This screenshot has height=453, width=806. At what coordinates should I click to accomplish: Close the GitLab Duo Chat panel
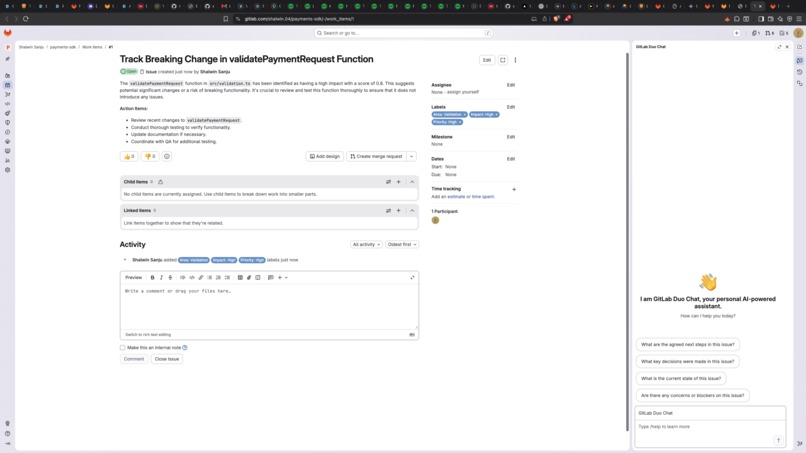787,47
